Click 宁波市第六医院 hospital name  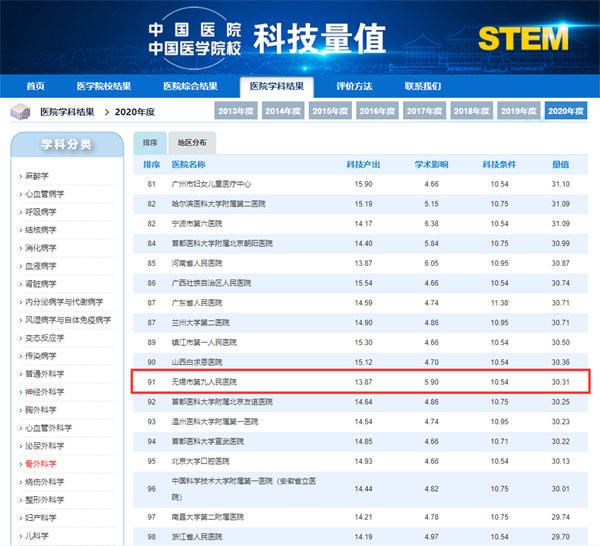(x=197, y=224)
